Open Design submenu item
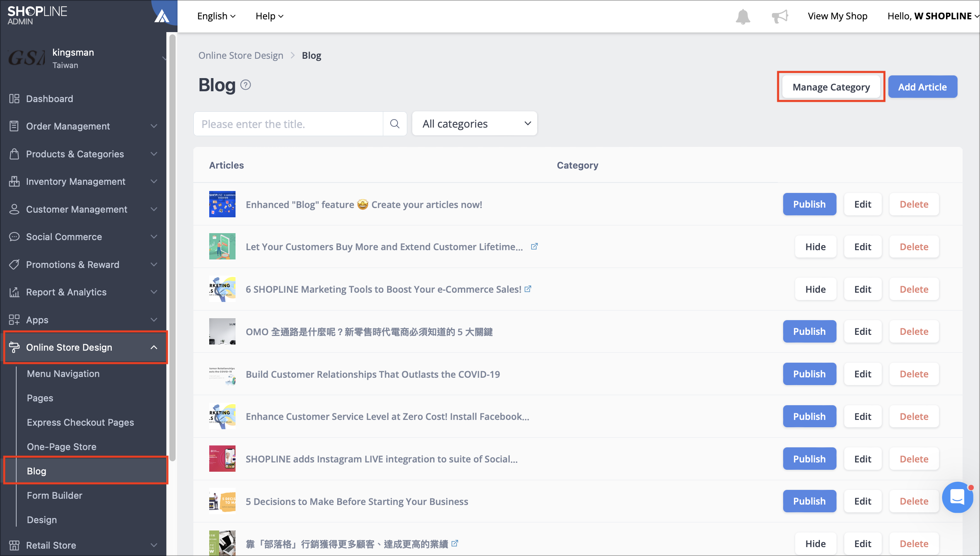This screenshot has height=556, width=980. pyautogui.click(x=42, y=520)
